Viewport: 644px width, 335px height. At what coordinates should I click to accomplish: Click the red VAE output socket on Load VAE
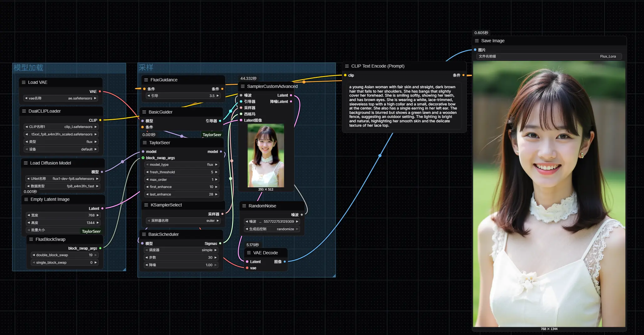(x=100, y=91)
